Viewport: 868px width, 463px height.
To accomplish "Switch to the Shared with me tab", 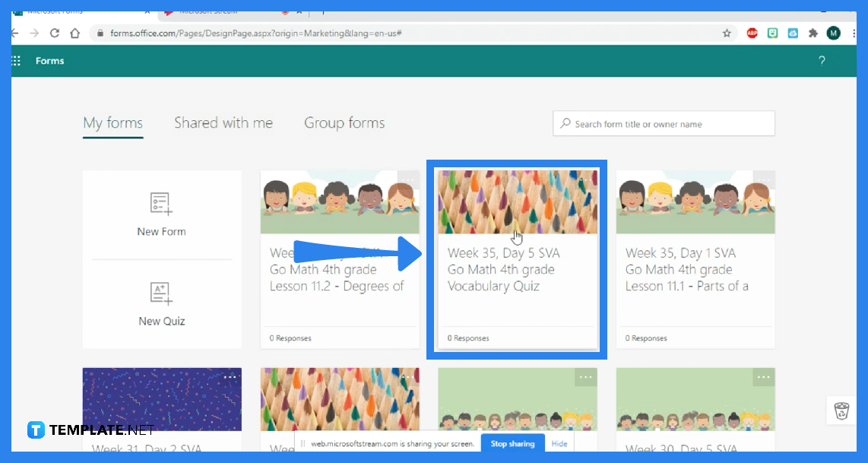I will [x=223, y=122].
